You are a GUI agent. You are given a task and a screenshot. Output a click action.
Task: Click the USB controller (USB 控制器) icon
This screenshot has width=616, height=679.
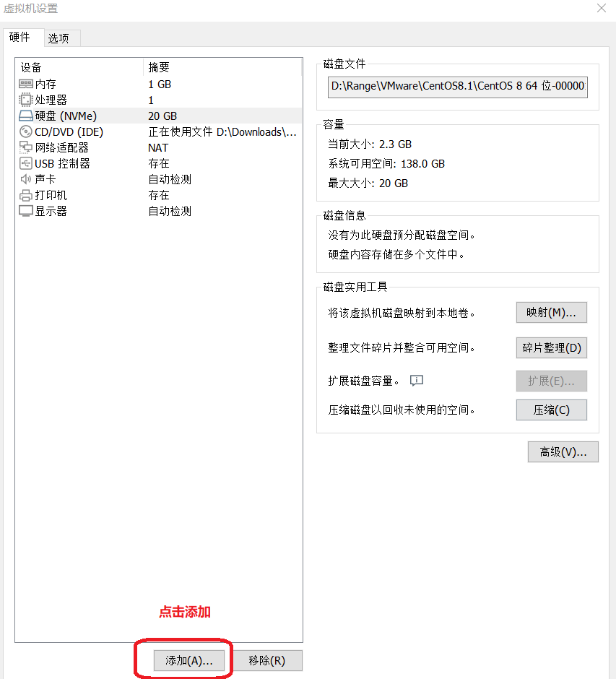coord(25,164)
